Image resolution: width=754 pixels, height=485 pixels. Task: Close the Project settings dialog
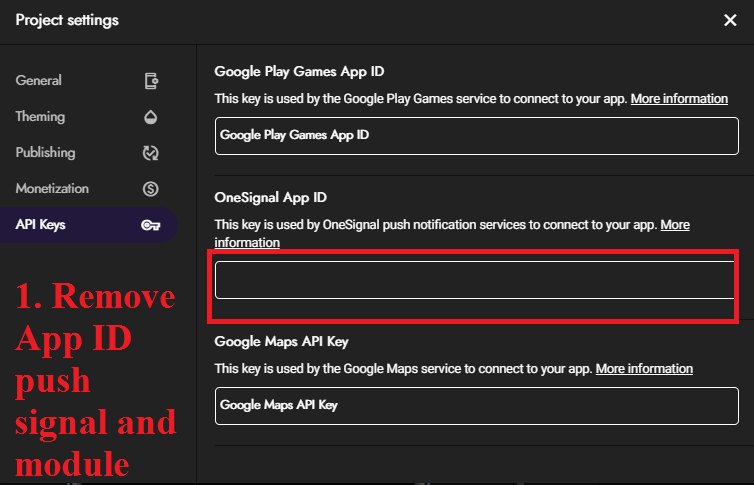coord(730,20)
